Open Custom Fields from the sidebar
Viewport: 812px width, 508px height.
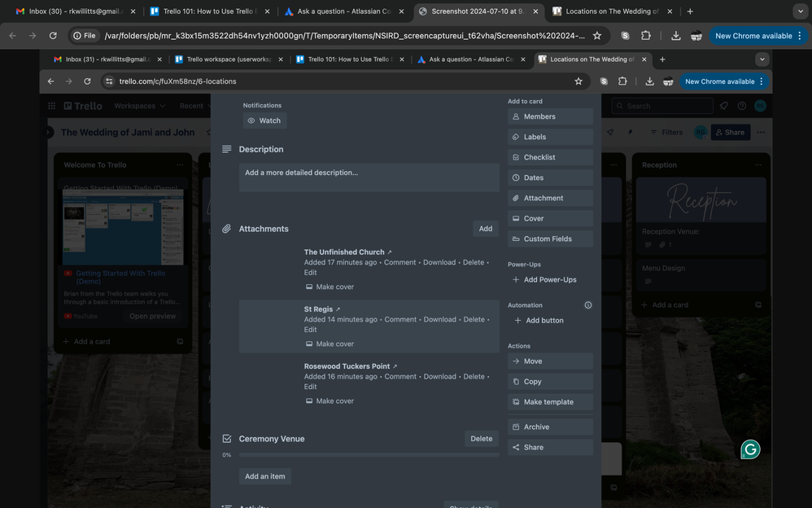550,238
